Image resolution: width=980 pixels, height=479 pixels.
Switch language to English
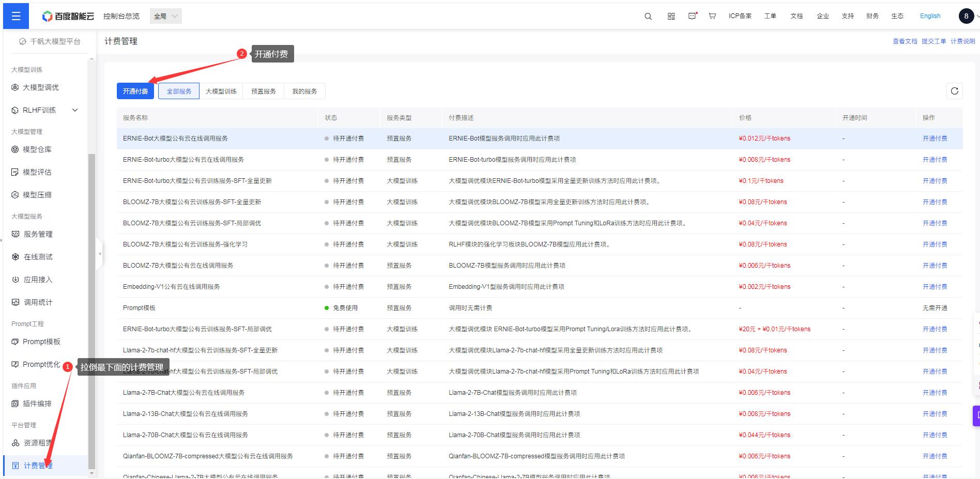930,16
